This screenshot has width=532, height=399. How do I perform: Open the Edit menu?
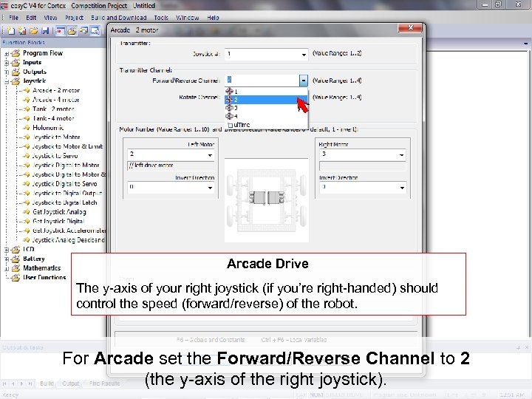pyautogui.click(x=31, y=18)
